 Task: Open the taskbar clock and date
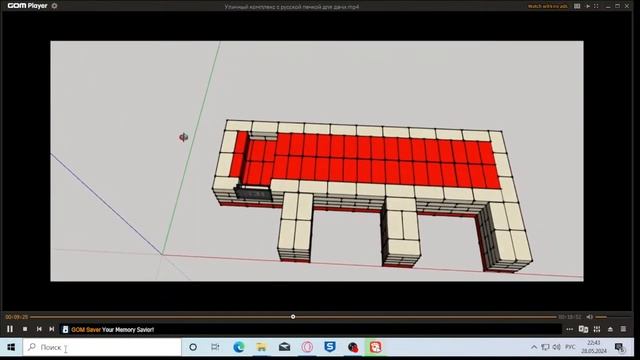coord(594,347)
